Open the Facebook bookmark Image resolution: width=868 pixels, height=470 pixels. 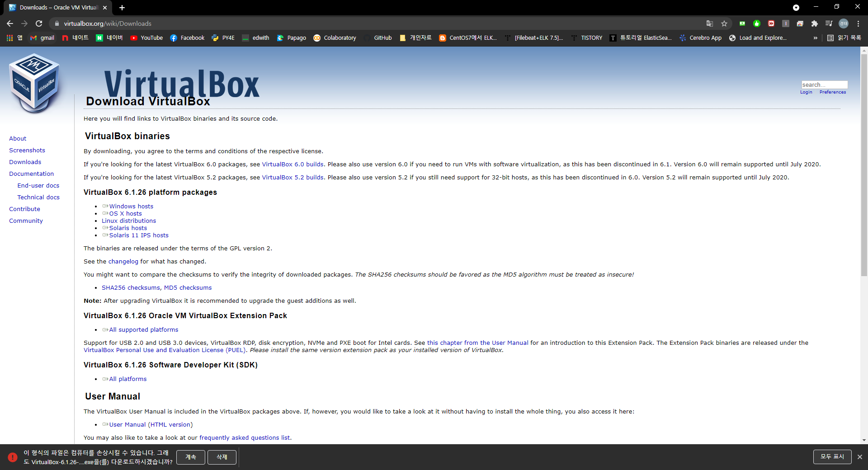[x=187, y=38]
